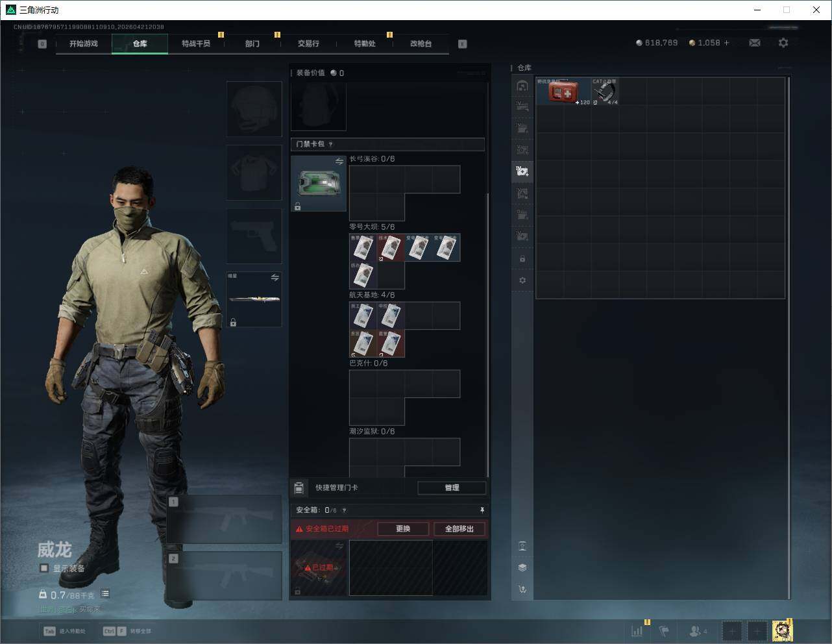Image resolution: width=832 pixels, height=644 pixels.
Task: Go to the 交易行 tab
Action: pos(308,43)
